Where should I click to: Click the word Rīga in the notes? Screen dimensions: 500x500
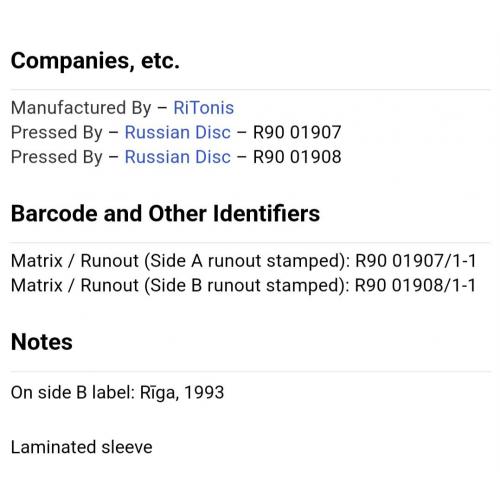coord(158,393)
